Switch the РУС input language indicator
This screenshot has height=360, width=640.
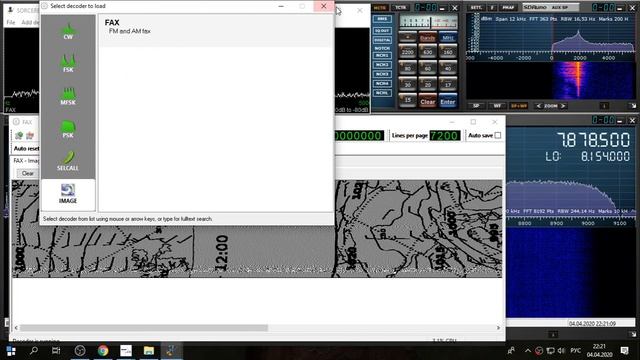576,351
